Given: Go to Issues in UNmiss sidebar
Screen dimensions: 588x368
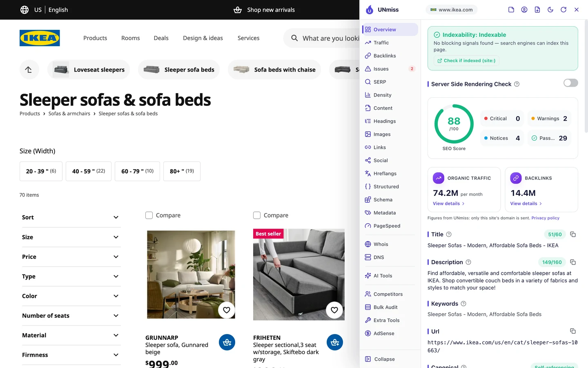Looking at the screenshot, I should [390, 69].
